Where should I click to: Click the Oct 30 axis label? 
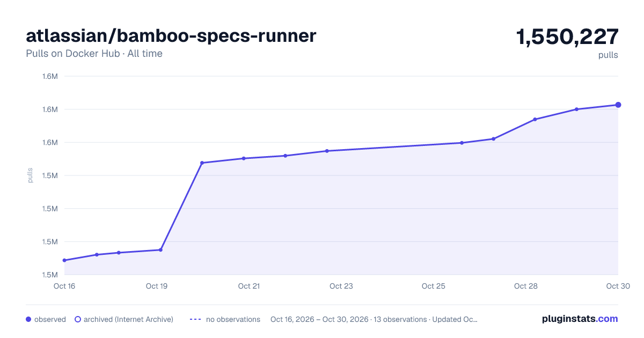click(618, 286)
